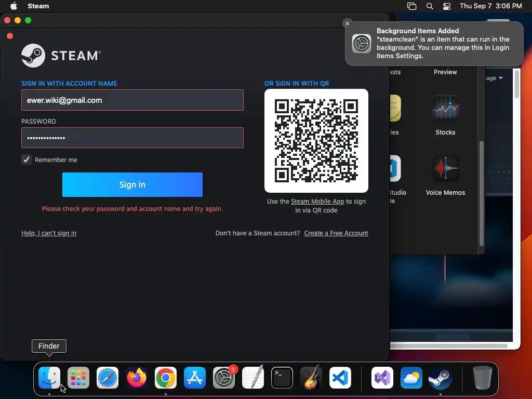Open the Trash in the Dock
532x399 pixels.
(x=483, y=378)
